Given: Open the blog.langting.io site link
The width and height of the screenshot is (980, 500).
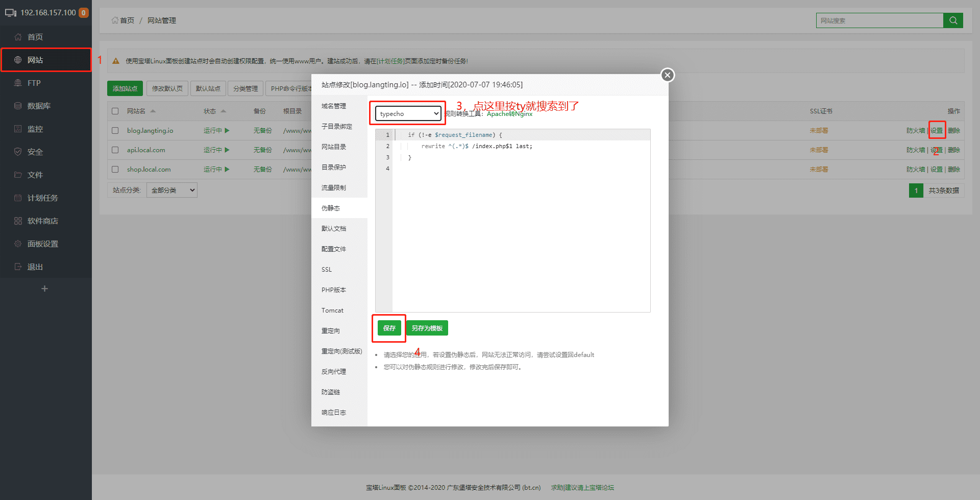Looking at the screenshot, I should 150,130.
